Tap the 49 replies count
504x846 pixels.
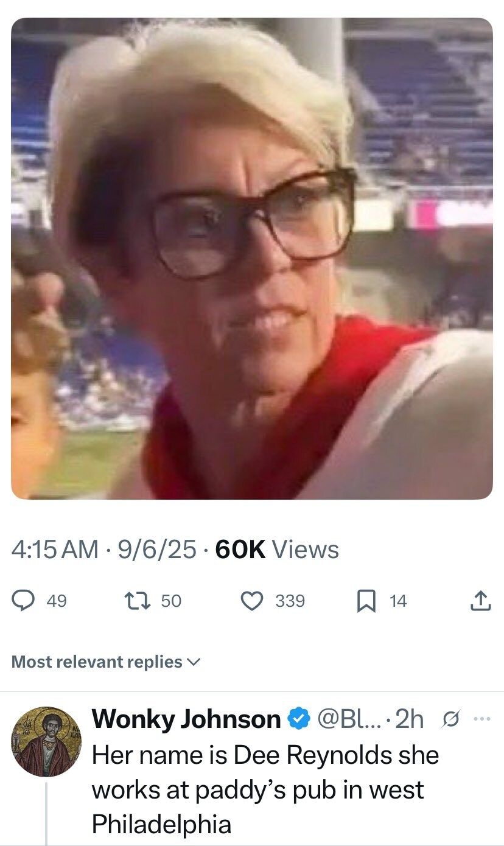point(57,601)
